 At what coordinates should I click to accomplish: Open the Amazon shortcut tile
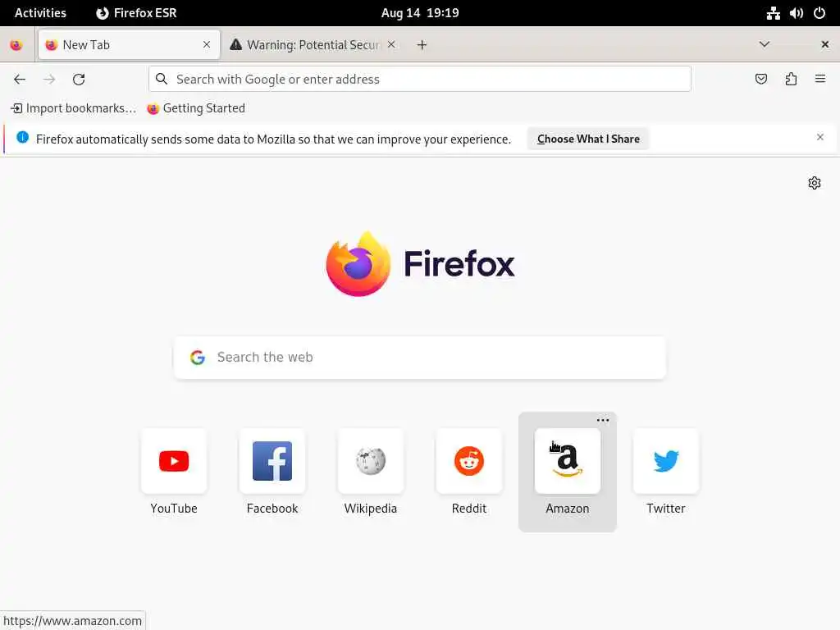568,461
